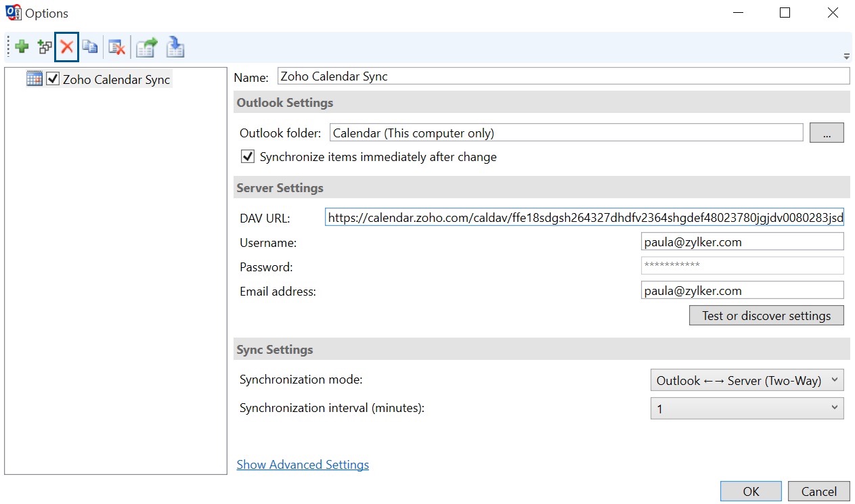The image size is (855, 504).
Task: Export profiles using the green arrow icon
Action: click(146, 46)
